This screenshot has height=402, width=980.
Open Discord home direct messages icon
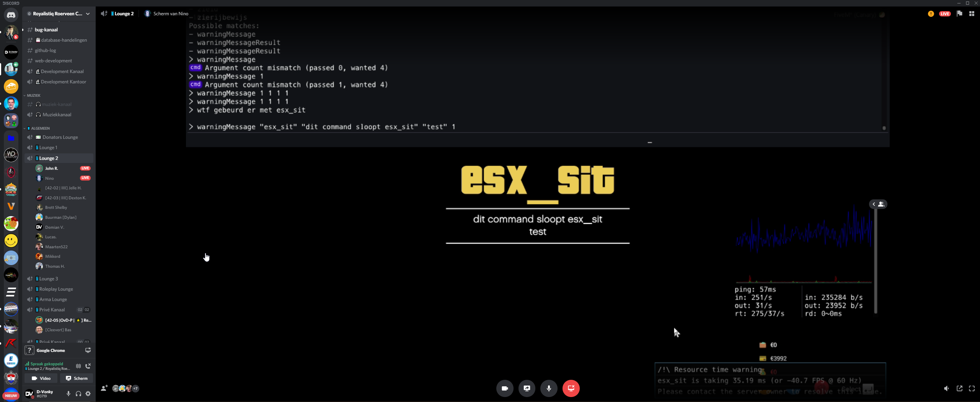click(11, 15)
